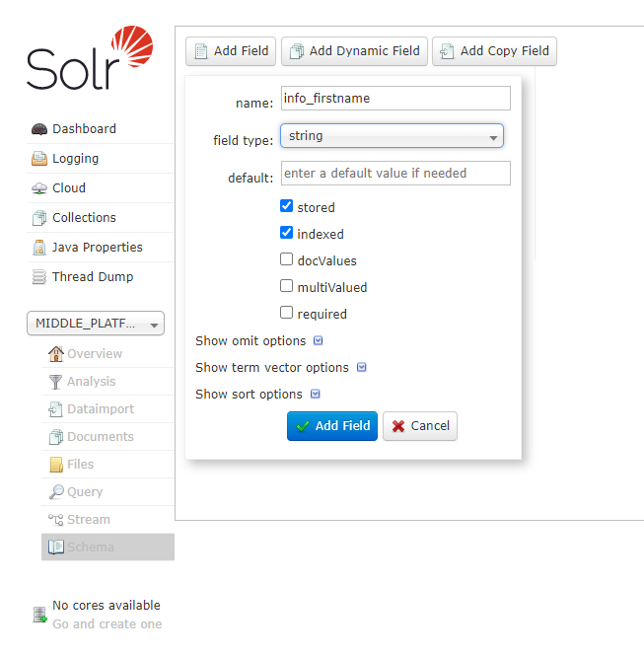Go to the Cloud section
644x656 pixels.
(101, 188)
